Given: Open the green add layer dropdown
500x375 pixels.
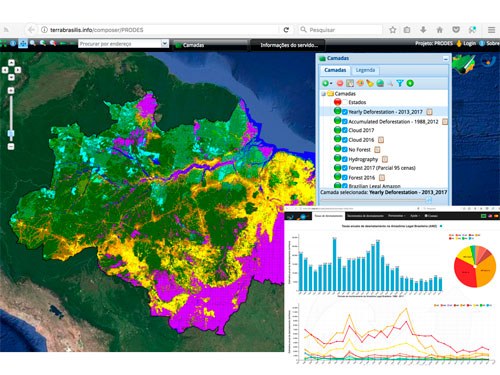Looking at the screenshot, I should pyautogui.click(x=327, y=83).
